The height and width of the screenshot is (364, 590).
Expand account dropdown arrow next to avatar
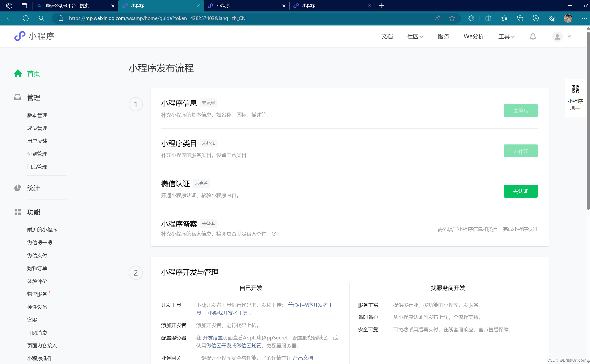[569, 37]
